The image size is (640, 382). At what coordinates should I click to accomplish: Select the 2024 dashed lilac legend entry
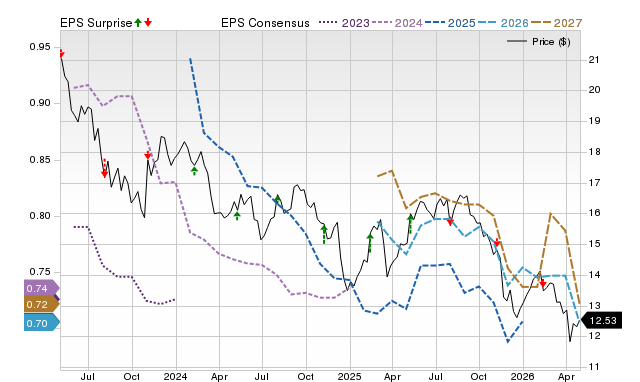(x=397, y=23)
